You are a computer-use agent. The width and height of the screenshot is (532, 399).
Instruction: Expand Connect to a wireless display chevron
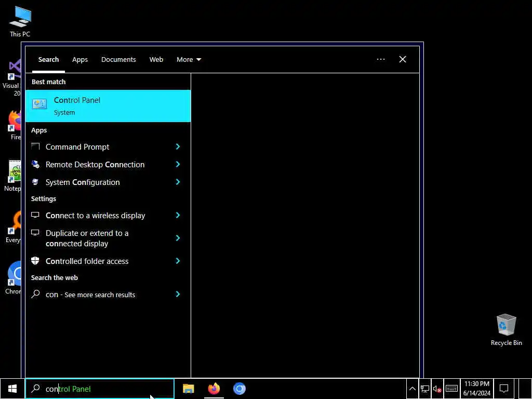pyautogui.click(x=178, y=215)
